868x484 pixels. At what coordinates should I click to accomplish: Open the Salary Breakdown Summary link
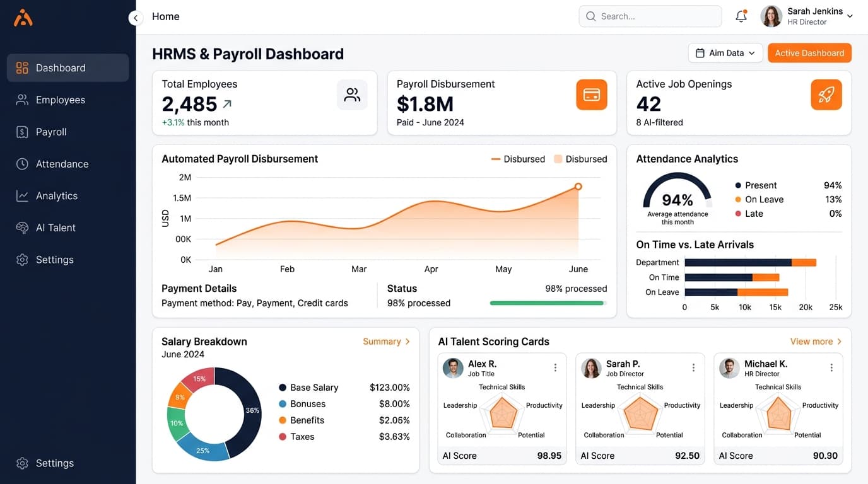point(387,342)
